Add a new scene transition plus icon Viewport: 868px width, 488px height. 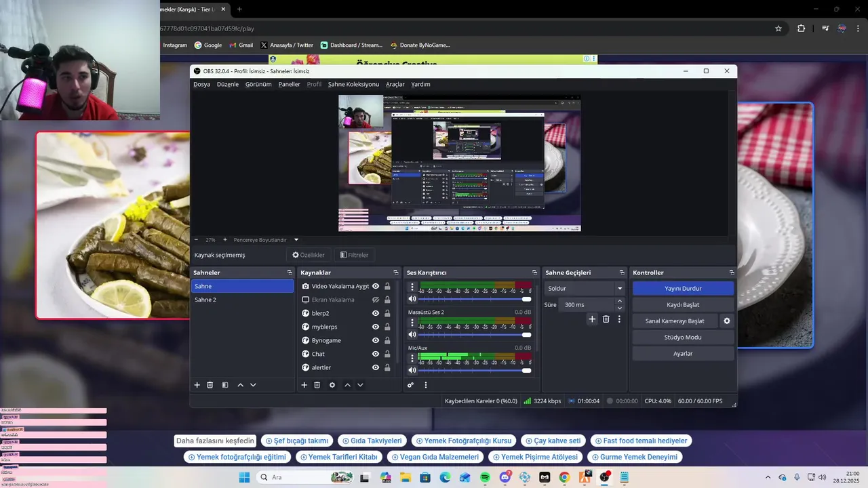point(592,319)
